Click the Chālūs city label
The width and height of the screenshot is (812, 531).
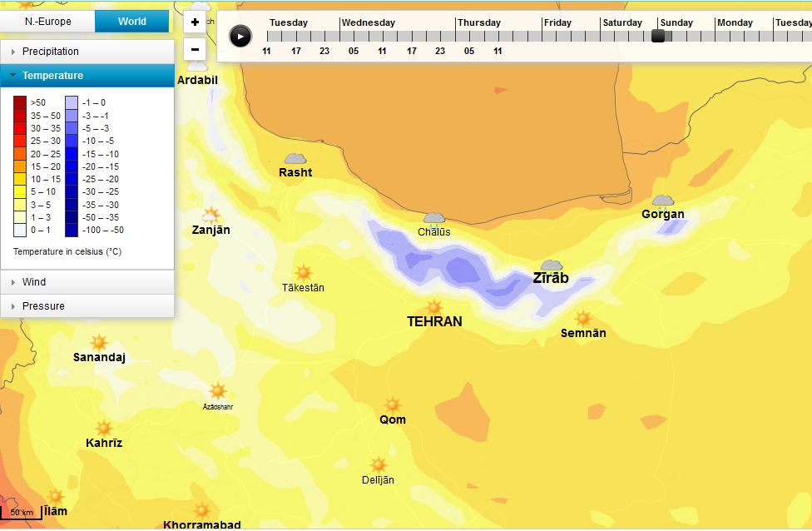point(434,232)
